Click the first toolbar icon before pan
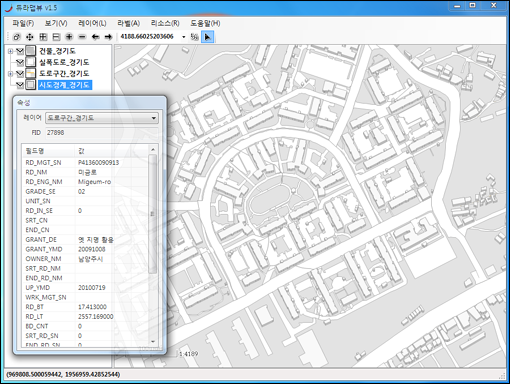 [x=16, y=37]
